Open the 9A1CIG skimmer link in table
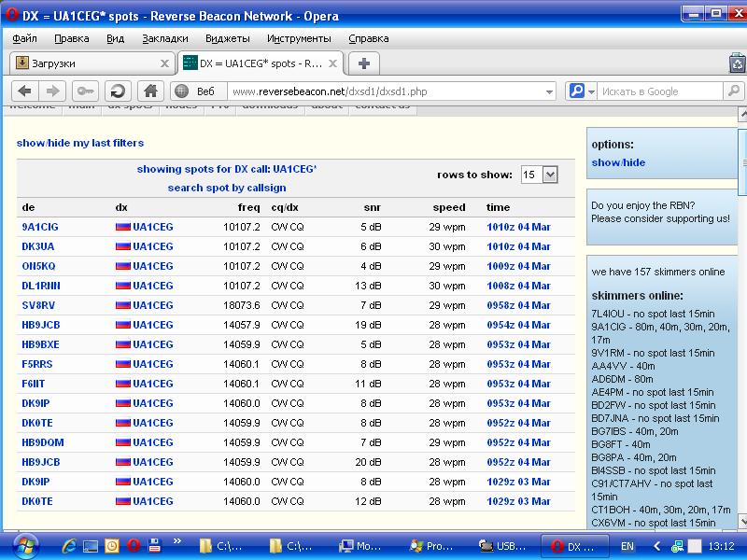Image resolution: width=747 pixels, height=560 pixels. 40,227
